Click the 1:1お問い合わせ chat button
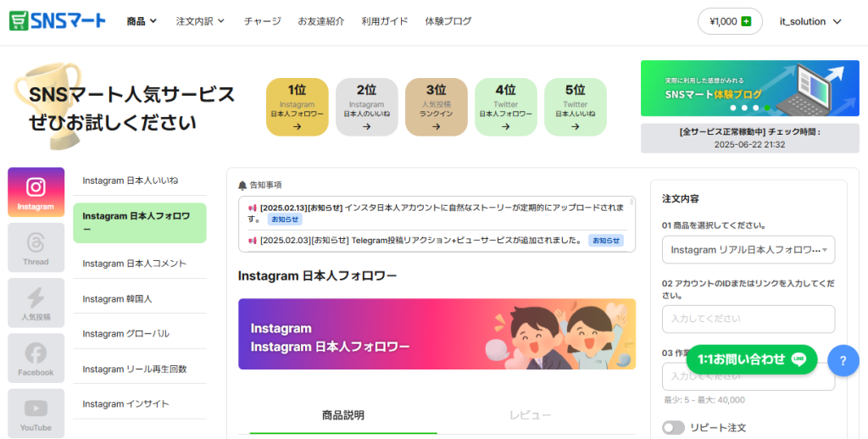The height and width of the screenshot is (439, 868). coord(752,360)
